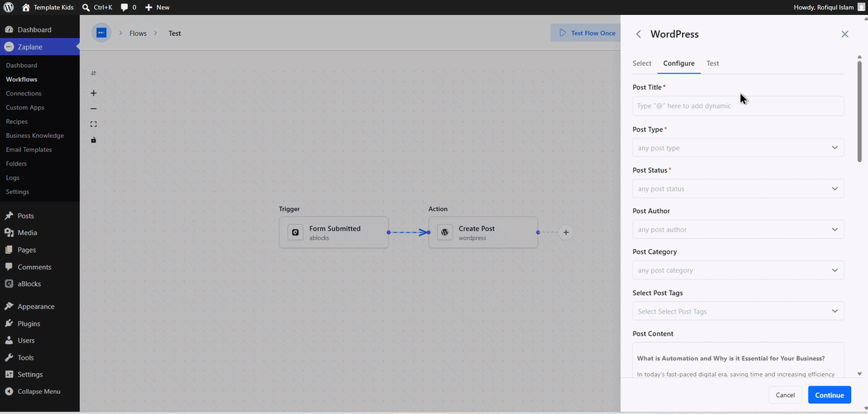Zoom in on the canvas with plus
Image resolution: width=868 pixels, height=414 pixels.
coord(94,93)
